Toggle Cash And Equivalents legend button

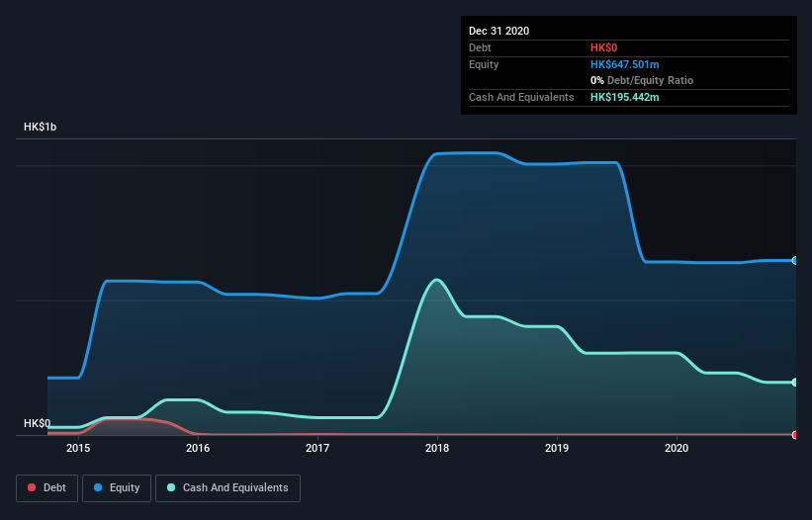tap(227, 488)
